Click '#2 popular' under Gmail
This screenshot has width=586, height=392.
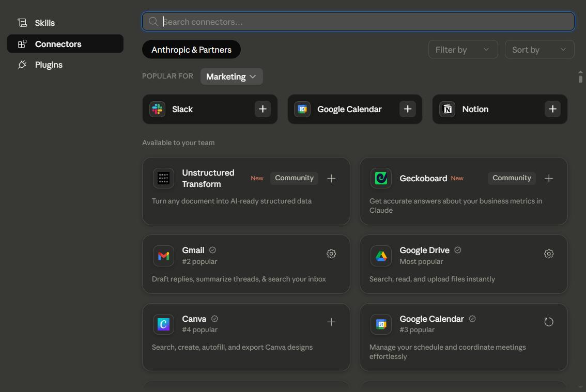(199, 261)
